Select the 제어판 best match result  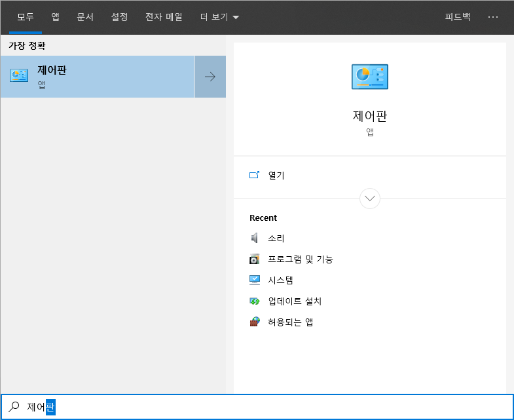(x=97, y=77)
